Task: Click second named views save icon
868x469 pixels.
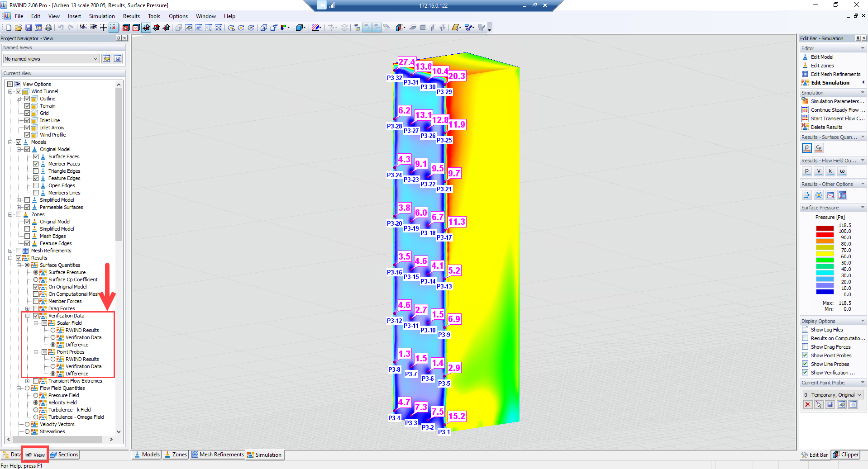Action: (117, 59)
